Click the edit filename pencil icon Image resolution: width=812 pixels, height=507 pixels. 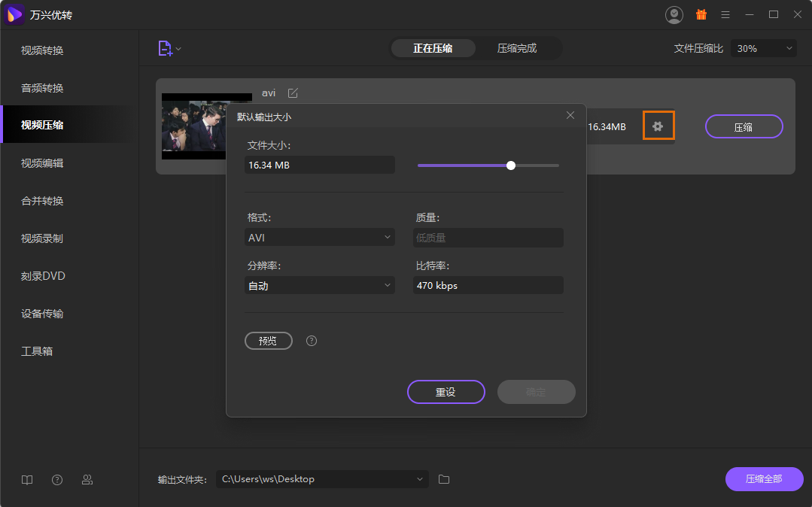tap(293, 93)
